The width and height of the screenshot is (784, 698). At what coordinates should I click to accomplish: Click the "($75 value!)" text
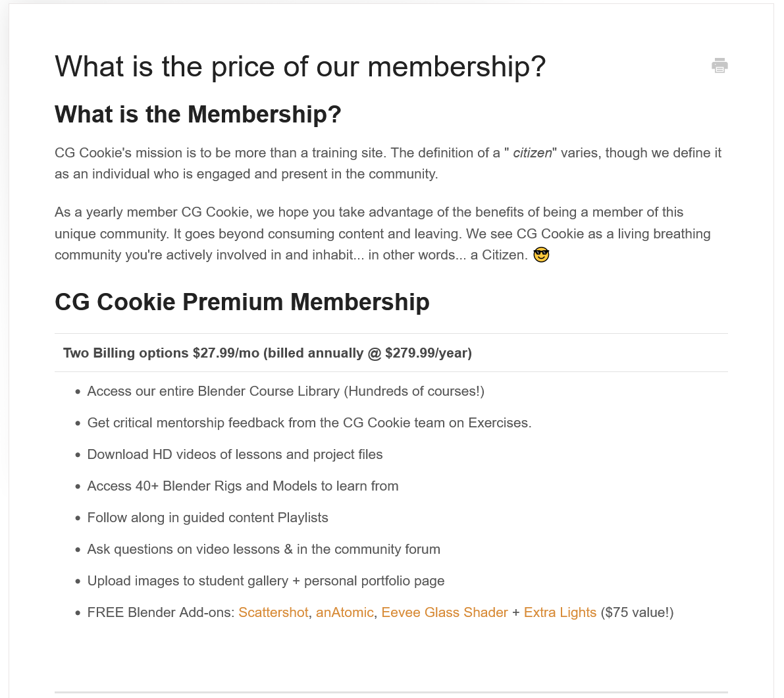pyautogui.click(x=637, y=612)
